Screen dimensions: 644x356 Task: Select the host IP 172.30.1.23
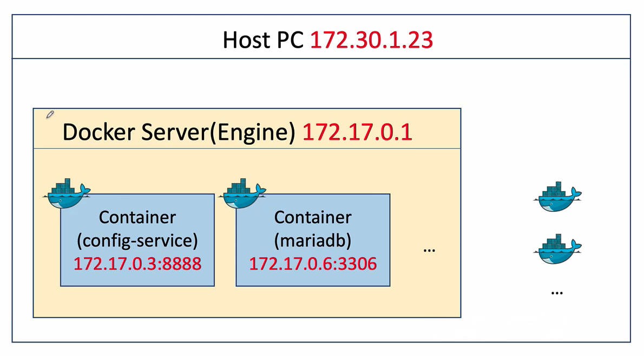pyautogui.click(x=371, y=41)
